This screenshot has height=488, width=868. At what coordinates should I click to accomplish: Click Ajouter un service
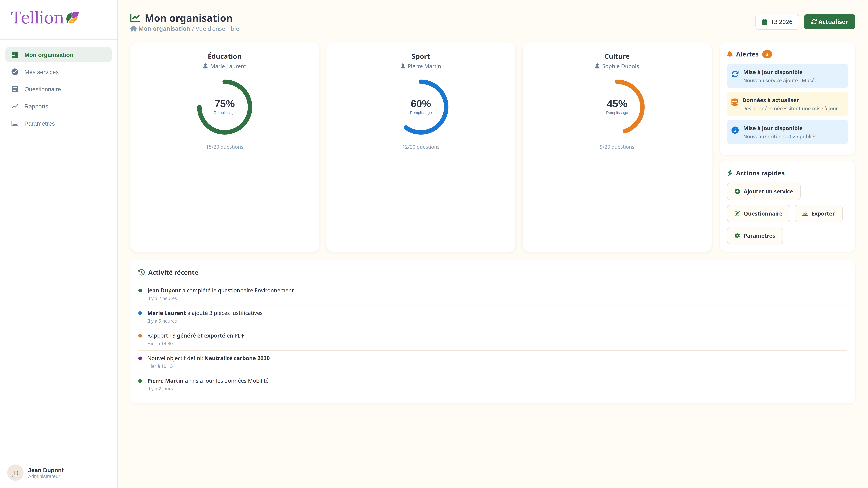pos(764,191)
